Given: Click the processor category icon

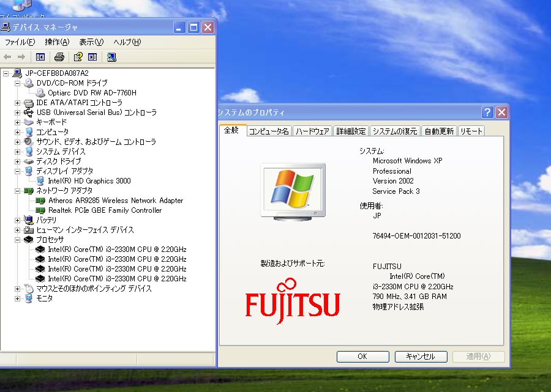Looking at the screenshot, I should 28,240.
